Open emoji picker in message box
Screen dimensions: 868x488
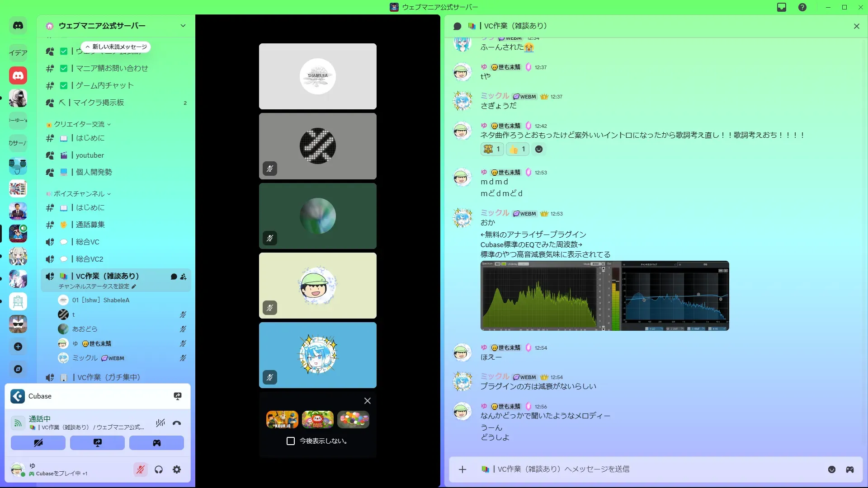(831, 469)
